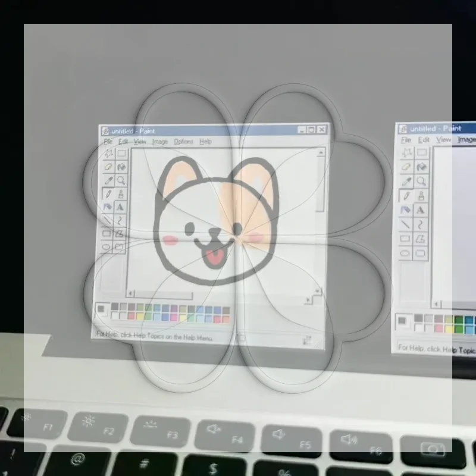
Task: Open the View menu in the cut-off Paint window
Action: click(443, 140)
